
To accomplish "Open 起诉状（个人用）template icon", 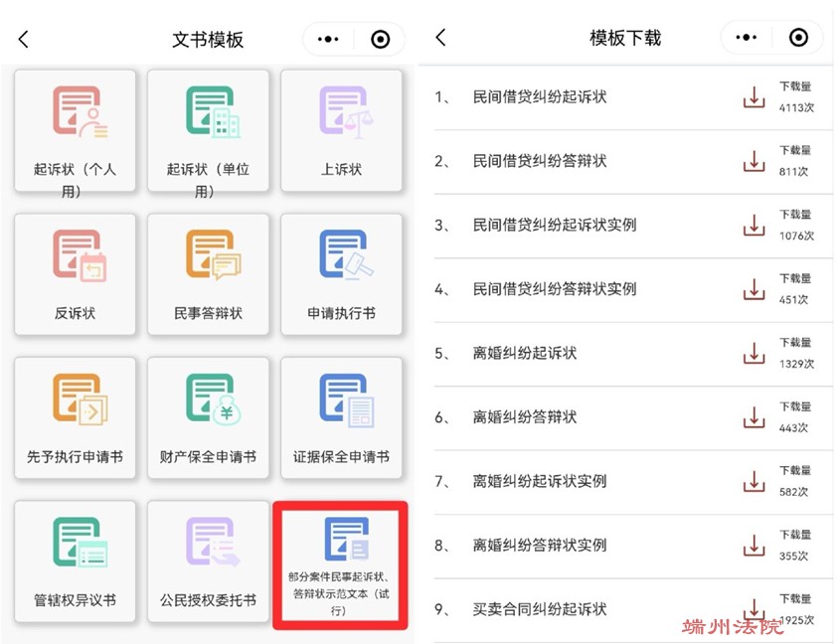I will [x=80, y=111].
